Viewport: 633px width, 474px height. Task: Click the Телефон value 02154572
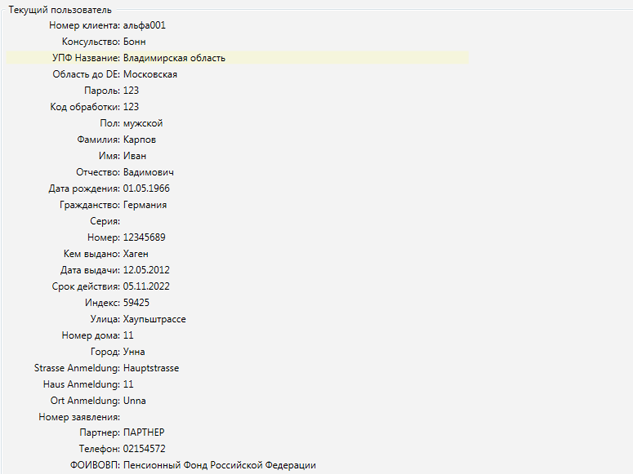tap(145, 449)
